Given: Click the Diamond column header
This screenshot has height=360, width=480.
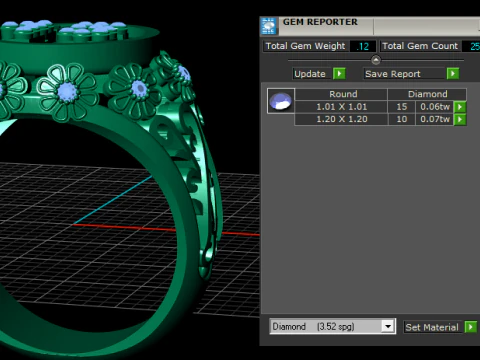Looking at the screenshot, I should (x=427, y=94).
